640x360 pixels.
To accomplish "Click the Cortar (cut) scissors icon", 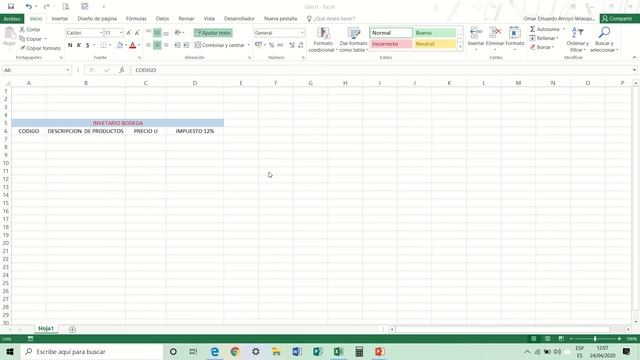I will (22, 29).
